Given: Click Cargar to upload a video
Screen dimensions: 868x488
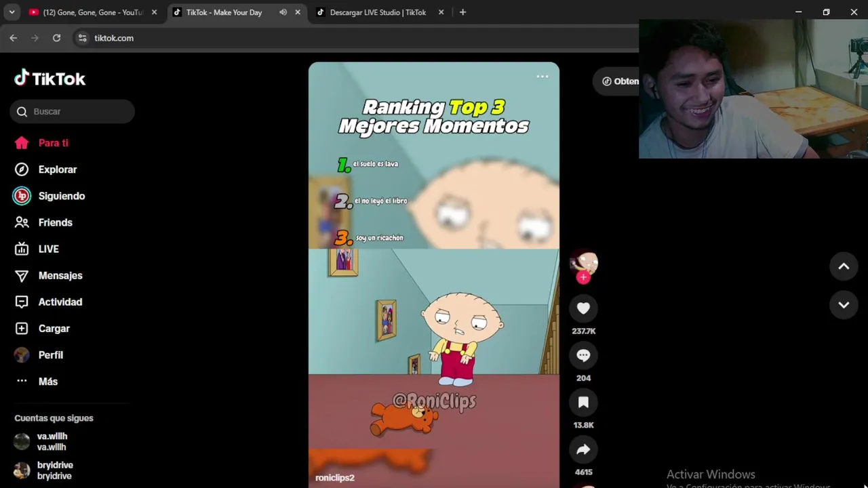Looking at the screenshot, I should pos(54,328).
